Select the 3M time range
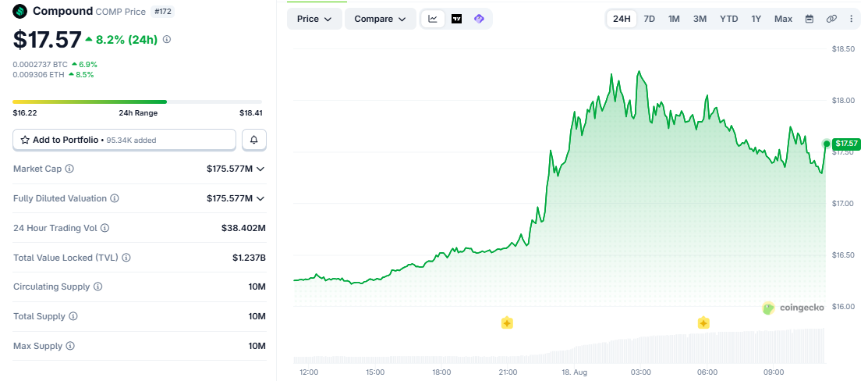Screen dimensions: 868x381 (x=700, y=19)
